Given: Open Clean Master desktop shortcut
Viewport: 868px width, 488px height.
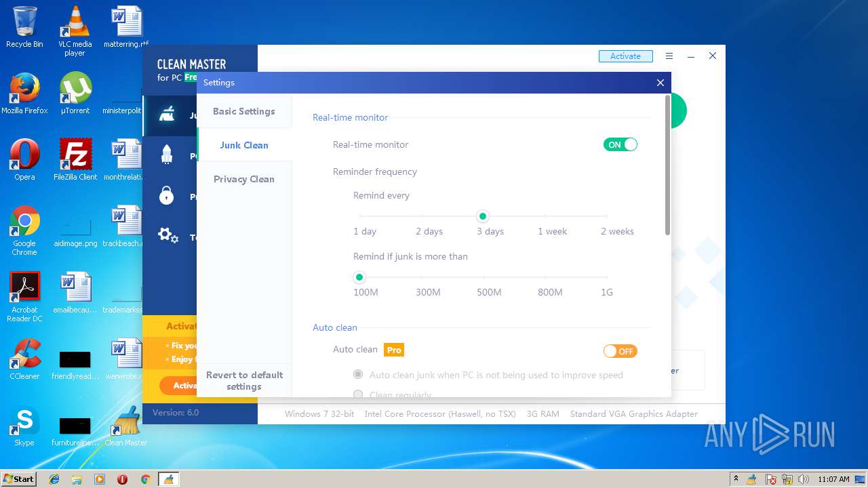Looking at the screenshot, I should click(x=126, y=426).
